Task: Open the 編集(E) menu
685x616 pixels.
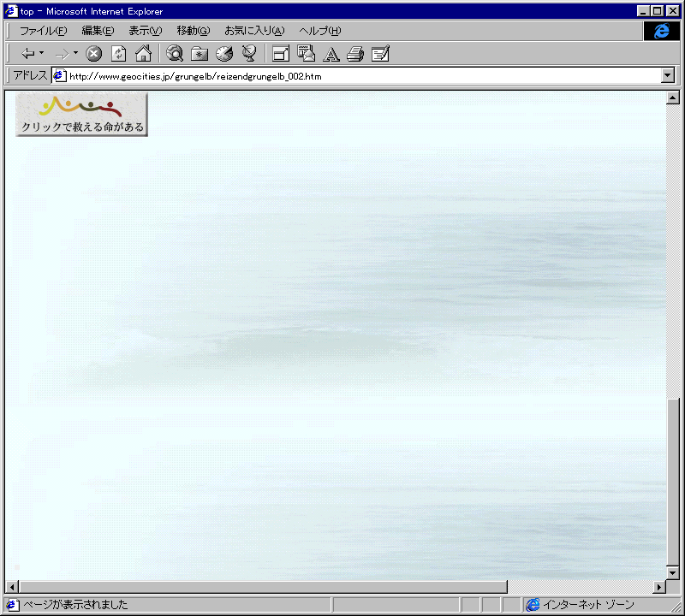Action: pyautogui.click(x=98, y=31)
